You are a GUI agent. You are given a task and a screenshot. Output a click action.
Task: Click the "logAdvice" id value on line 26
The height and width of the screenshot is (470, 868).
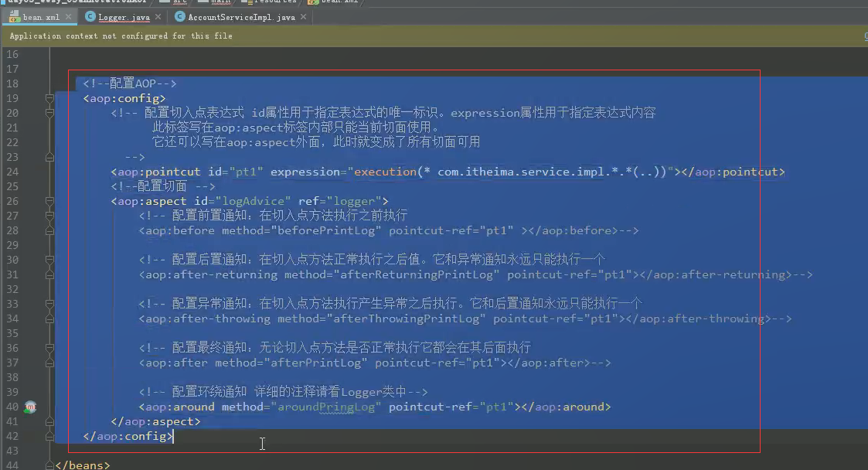pos(253,201)
